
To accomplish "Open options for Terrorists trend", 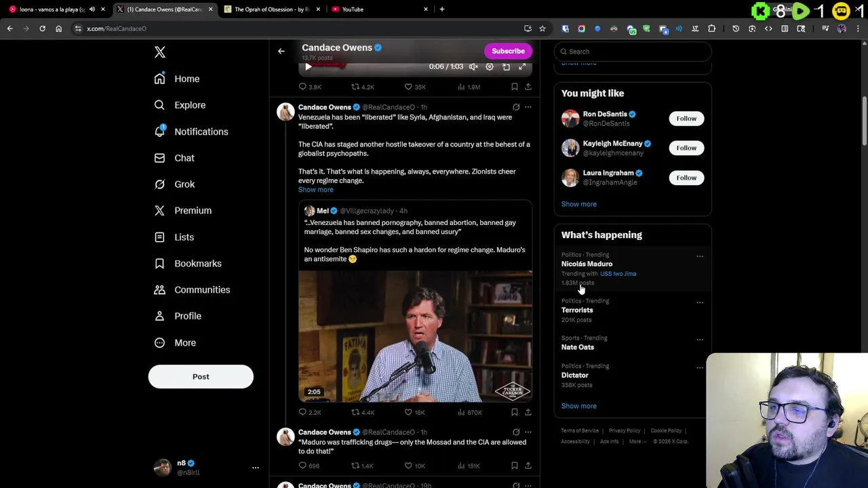I will pos(700,302).
